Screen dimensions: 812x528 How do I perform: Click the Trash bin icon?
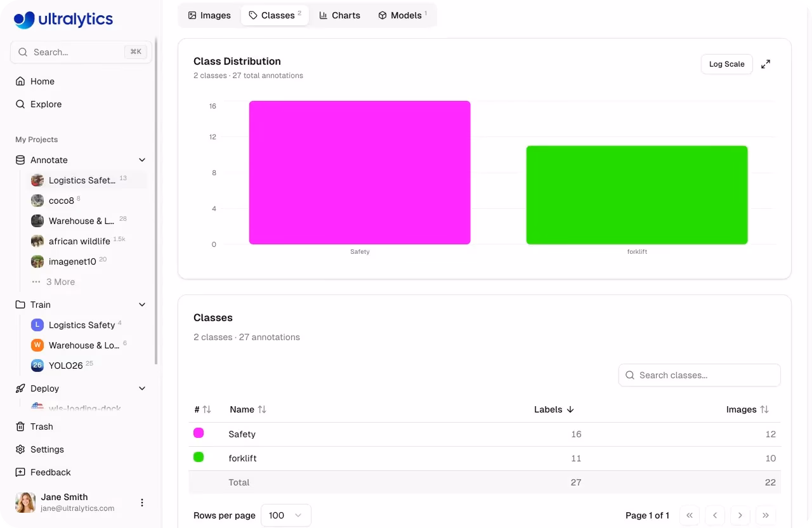20,426
